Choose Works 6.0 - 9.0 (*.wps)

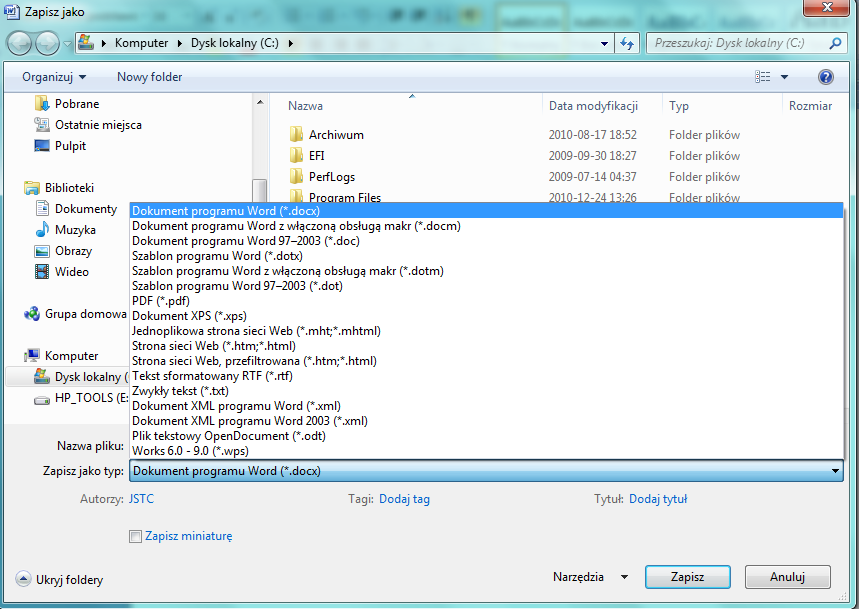point(486,451)
